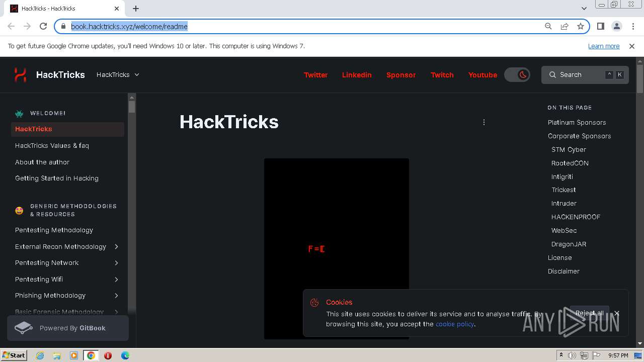Click the HackTricks logo icon in header
This screenshot has height=362, width=644.
point(20,74)
